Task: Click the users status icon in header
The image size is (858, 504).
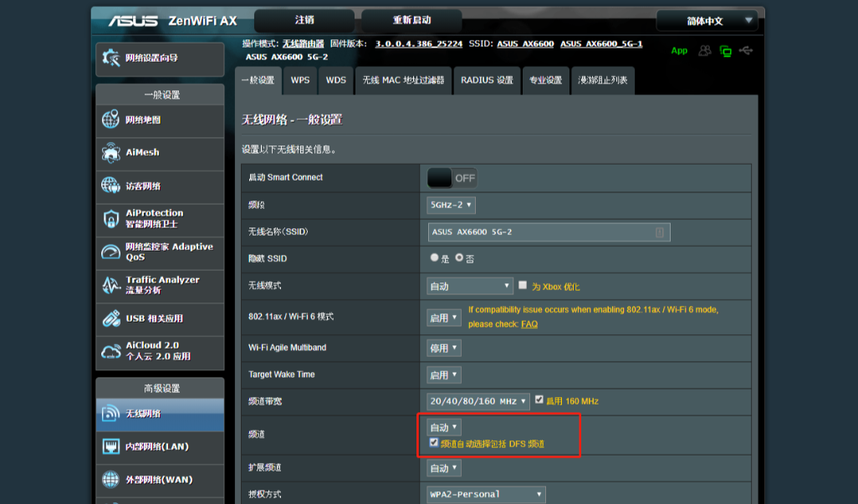Action: coord(705,51)
